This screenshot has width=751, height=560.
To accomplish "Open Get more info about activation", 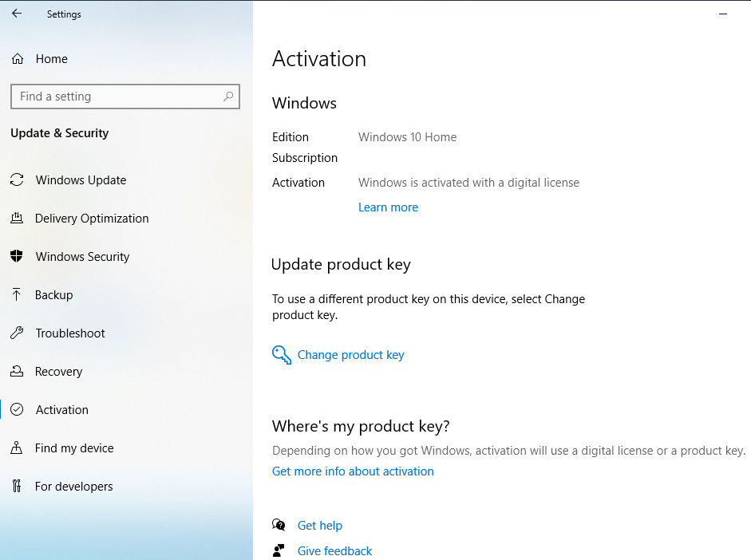I will 353,471.
